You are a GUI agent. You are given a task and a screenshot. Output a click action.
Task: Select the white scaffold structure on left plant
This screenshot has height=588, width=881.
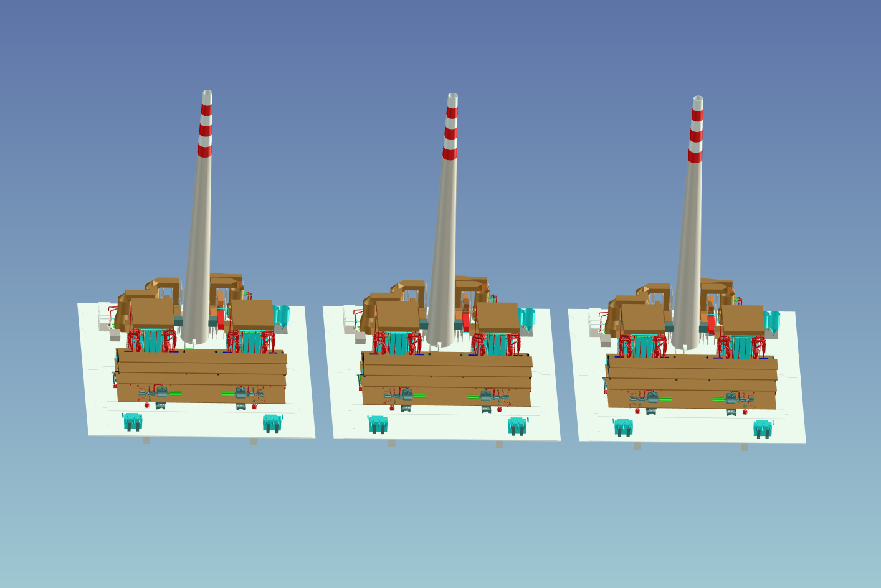coord(103,316)
